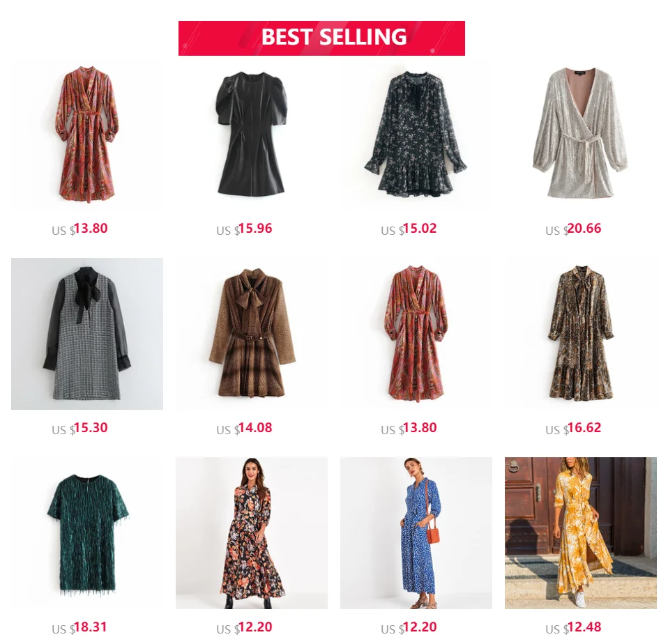Select the dark floral maxi dress on model

pyautogui.click(x=251, y=532)
